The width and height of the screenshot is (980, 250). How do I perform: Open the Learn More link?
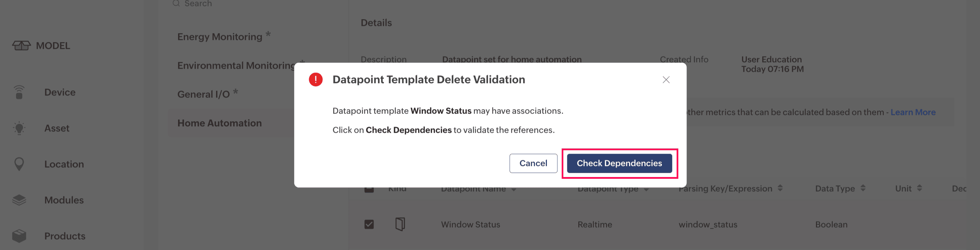coord(912,112)
